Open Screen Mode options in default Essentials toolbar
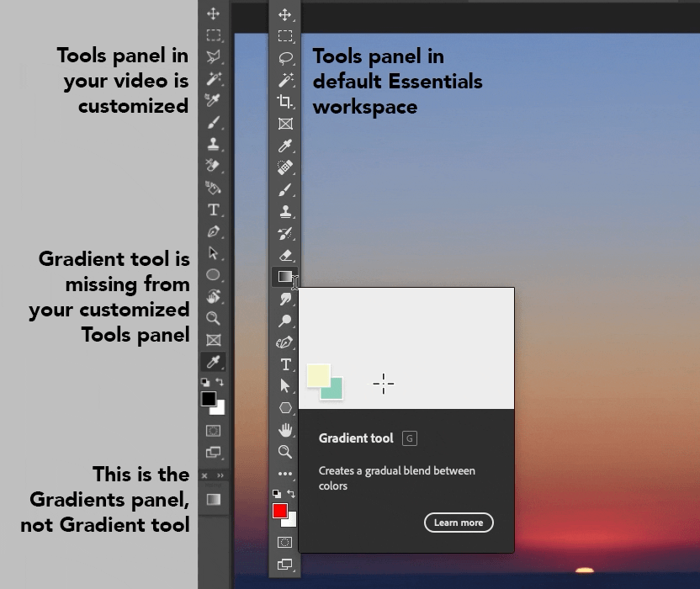The width and height of the screenshot is (700, 589). click(x=285, y=564)
